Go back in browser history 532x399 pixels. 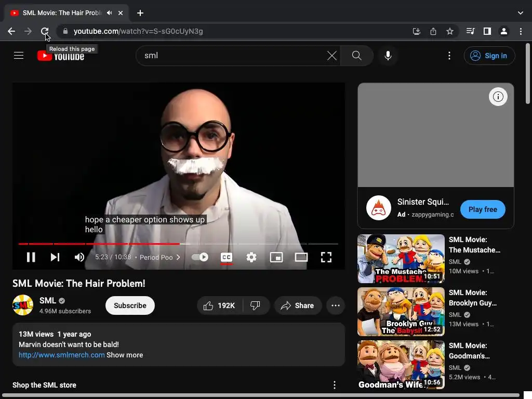coord(11,31)
